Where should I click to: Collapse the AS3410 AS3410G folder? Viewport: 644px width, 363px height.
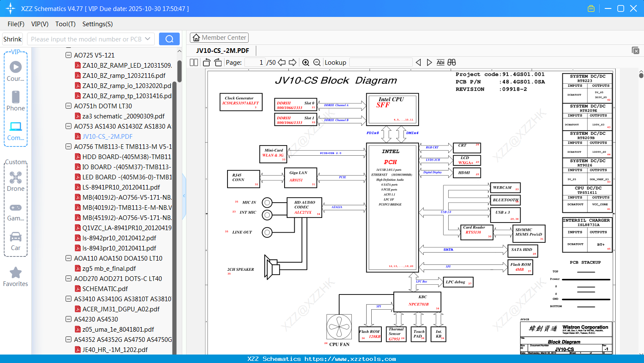(x=69, y=299)
